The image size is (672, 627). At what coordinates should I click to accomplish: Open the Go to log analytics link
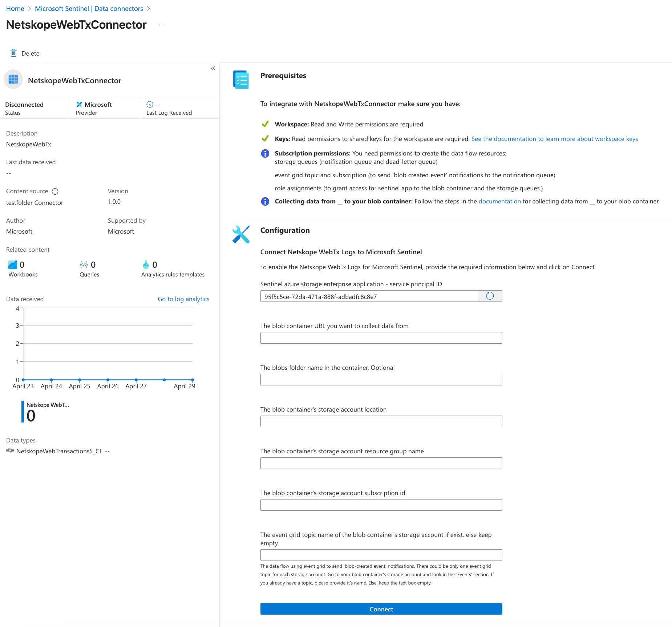coord(183,299)
